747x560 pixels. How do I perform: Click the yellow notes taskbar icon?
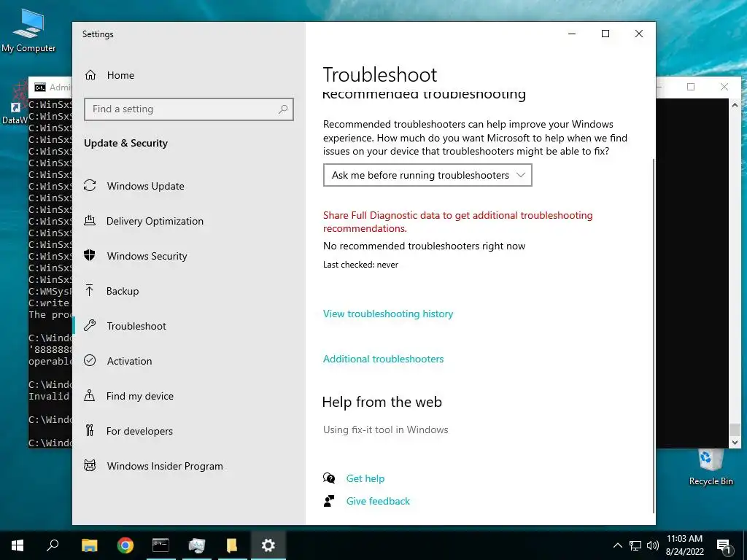(x=232, y=545)
